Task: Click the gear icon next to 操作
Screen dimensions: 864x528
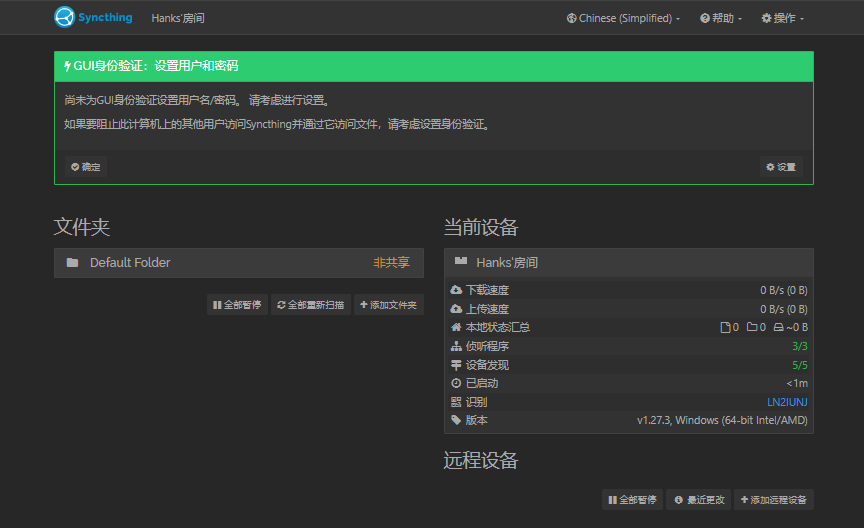Action: 766,18
